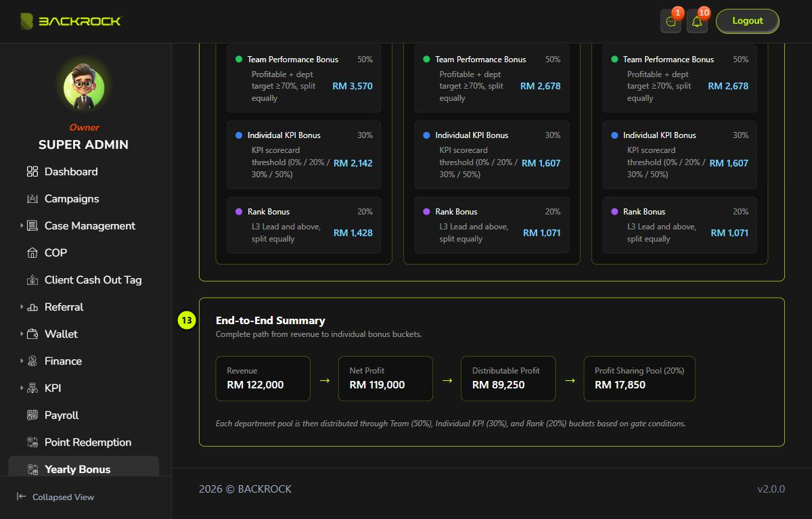
Task: Open the notifications bell icon
Action: coord(697,21)
